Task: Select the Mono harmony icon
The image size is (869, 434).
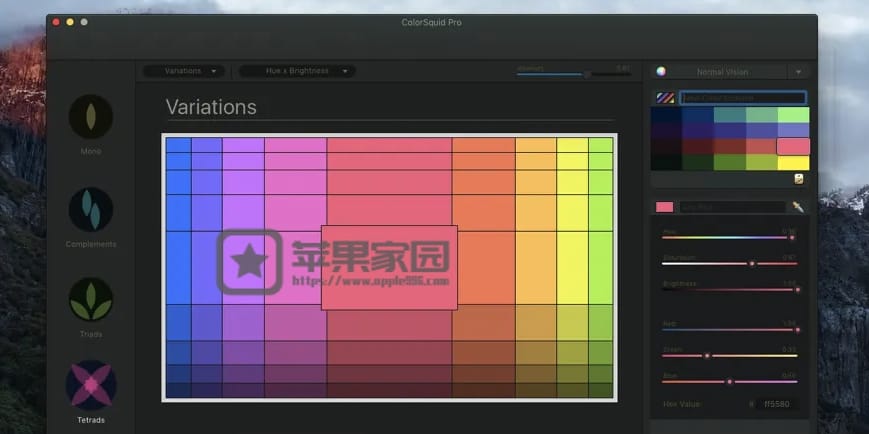Action: [x=91, y=116]
